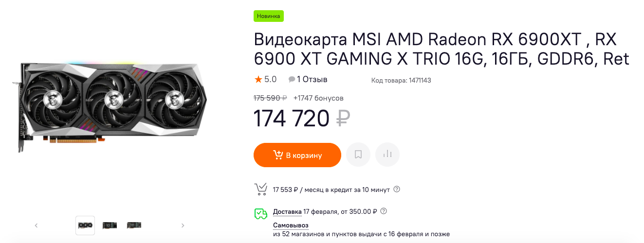Select the third product thumbnail
Image resolution: width=644 pixels, height=243 pixels.
(134, 226)
